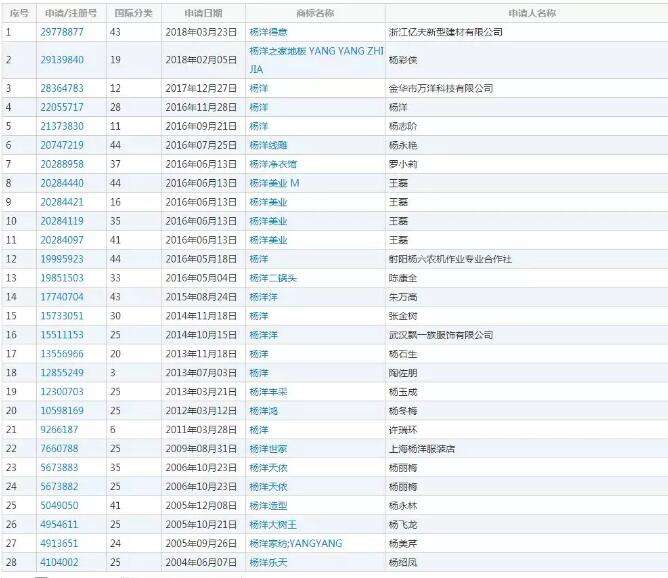Image resolution: width=668 pixels, height=578 pixels.
Task: Select applicant 杨绍凤
Action: (x=403, y=562)
